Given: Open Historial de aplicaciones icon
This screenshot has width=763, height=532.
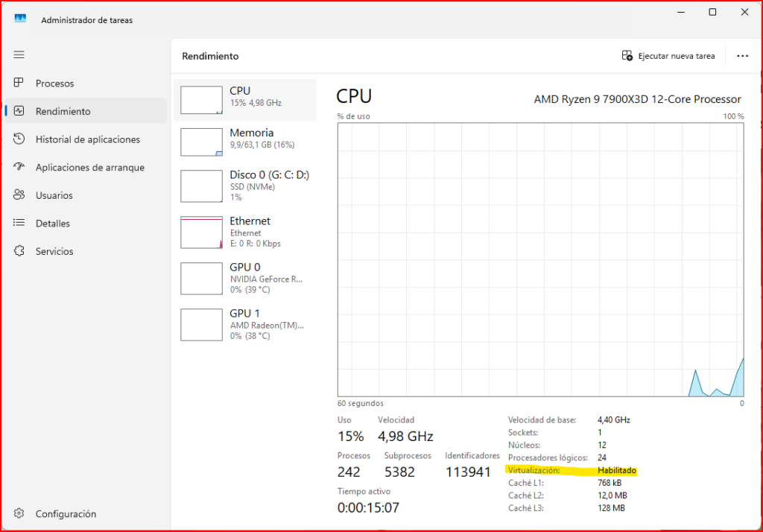Looking at the screenshot, I should 19,139.
